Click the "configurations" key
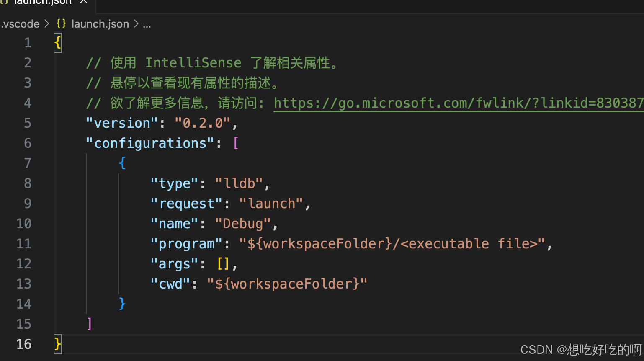644x361 pixels. tap(150, 143)
